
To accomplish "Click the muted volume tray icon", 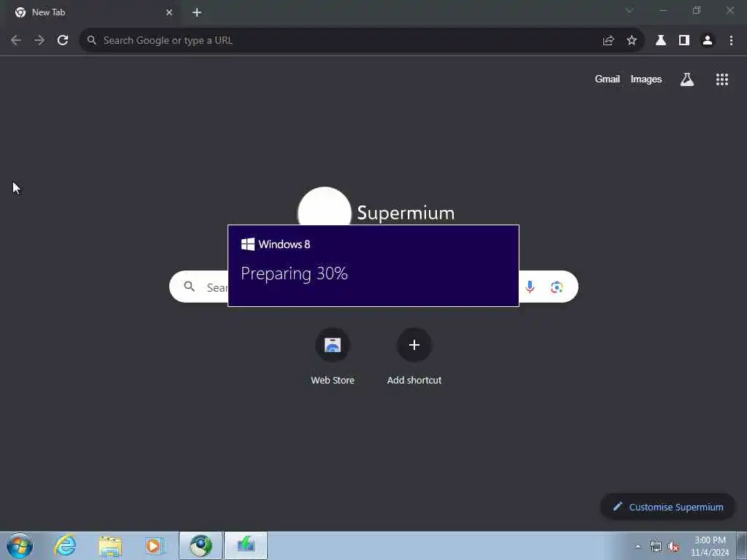I will click(673, 547).
